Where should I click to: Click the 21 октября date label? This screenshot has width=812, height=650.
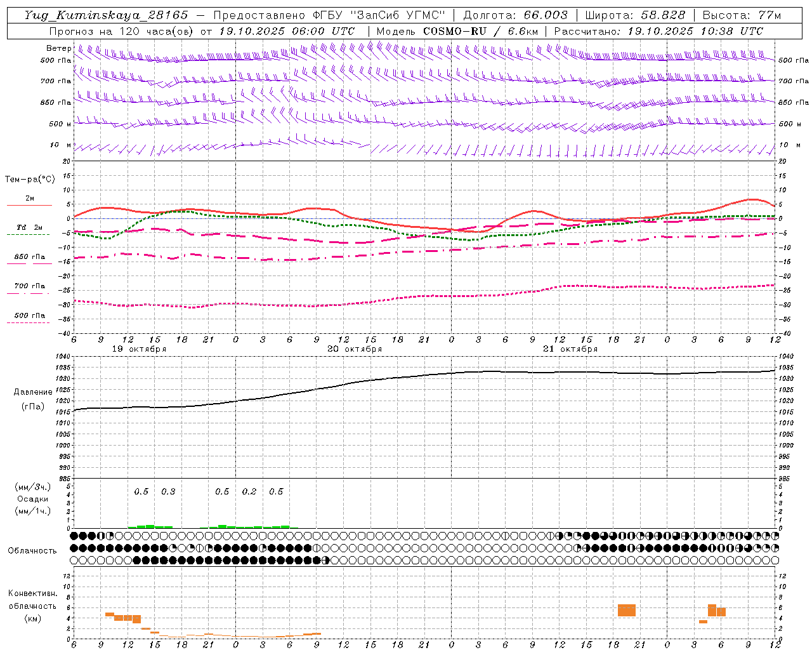coord(570,349)
